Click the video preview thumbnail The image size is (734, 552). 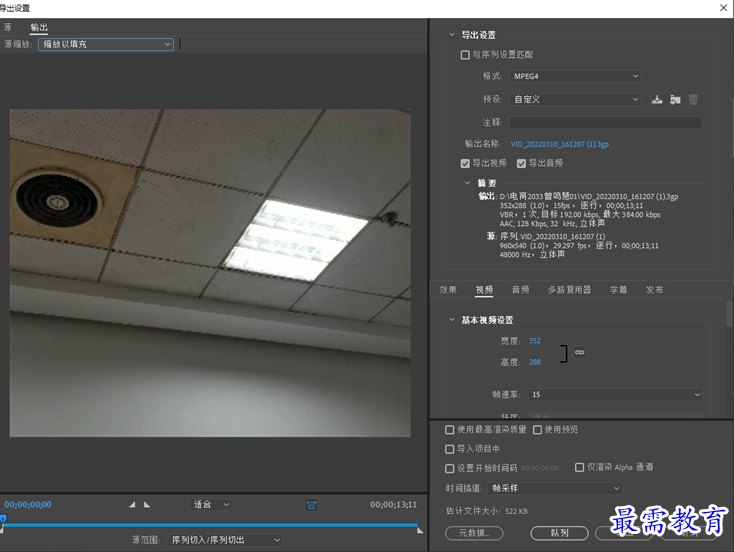tap(210, 273)
